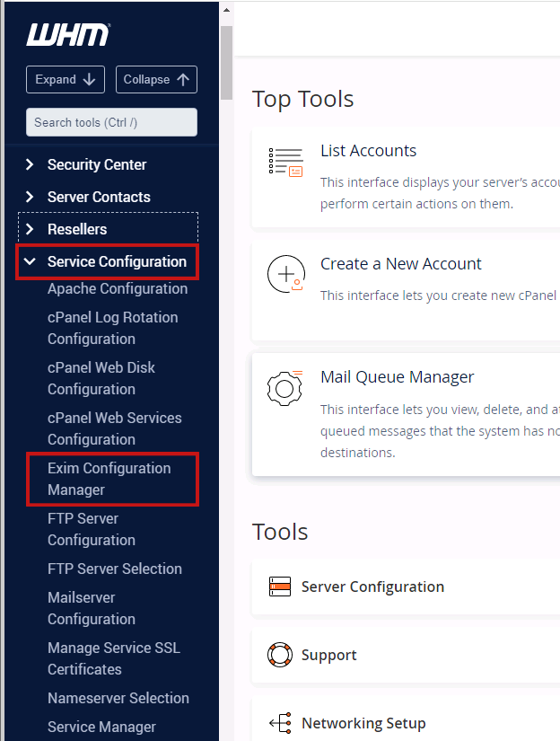Click the Create a New Account plus icon
The image size is (560, 741).
tap(285, 274)
